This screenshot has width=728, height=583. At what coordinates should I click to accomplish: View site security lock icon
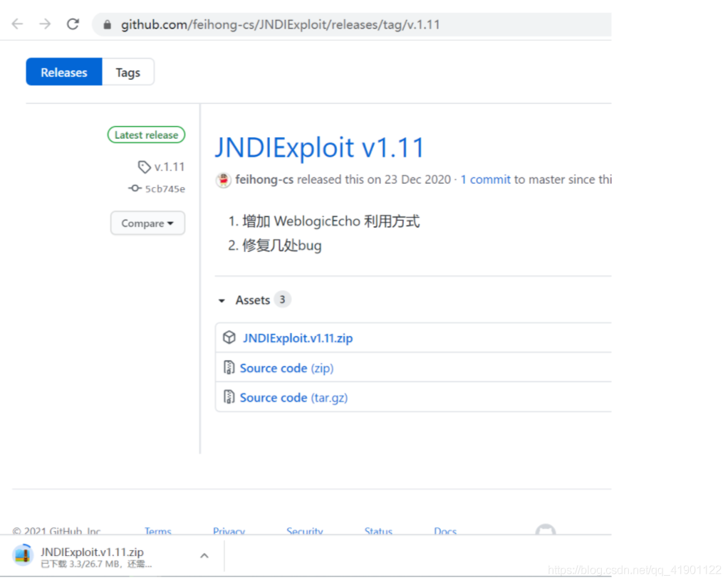(x=108, y=25)
